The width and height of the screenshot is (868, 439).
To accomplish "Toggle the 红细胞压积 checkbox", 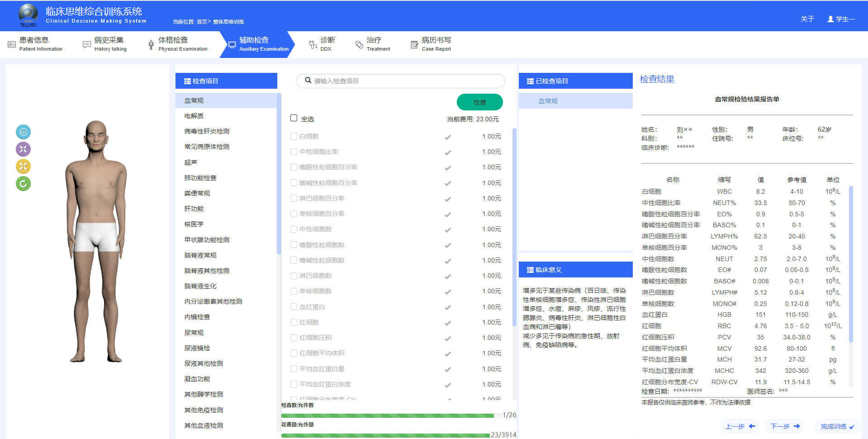I will point(294,338).
